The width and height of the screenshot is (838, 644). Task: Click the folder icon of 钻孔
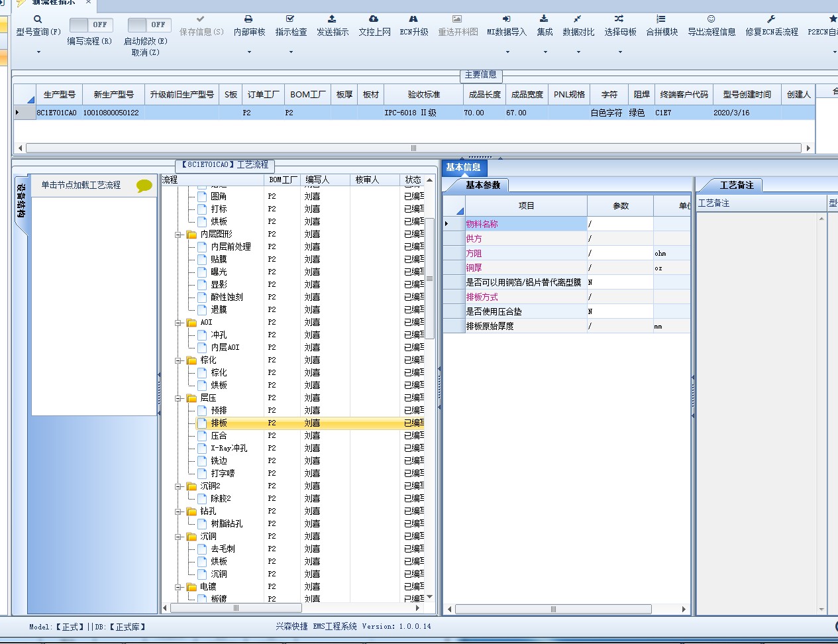191,511
